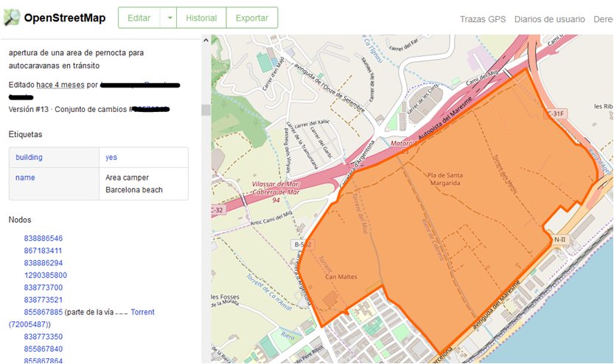Click the Antic Camí del Mig label
614x364 pixels.
click(x=271, y=218)
